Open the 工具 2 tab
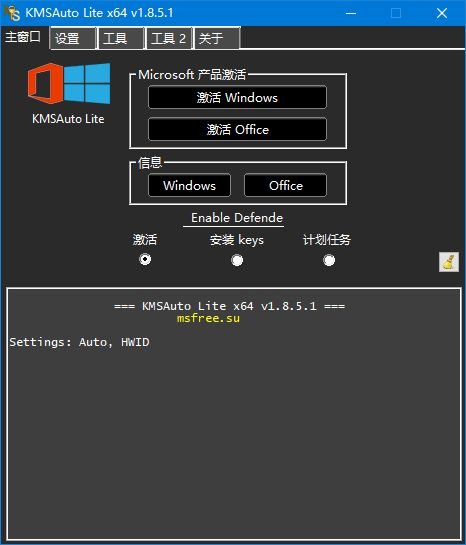Viewport: 466px width, 545px height. 169,38
